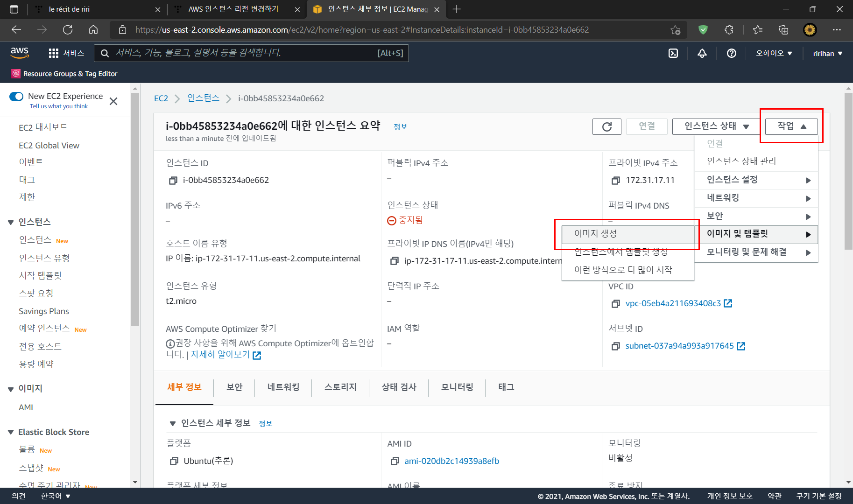
Task: Click browser refresh button
Action: pos(68,30)
